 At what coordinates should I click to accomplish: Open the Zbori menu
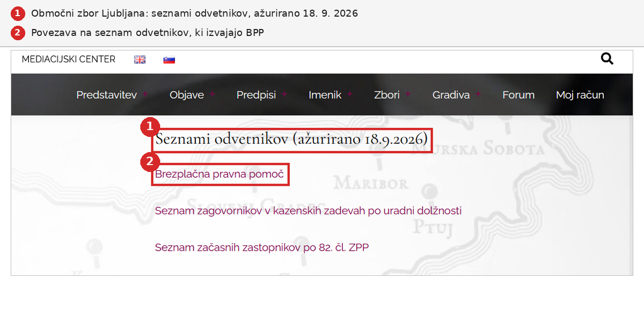(x=387, y=95)
